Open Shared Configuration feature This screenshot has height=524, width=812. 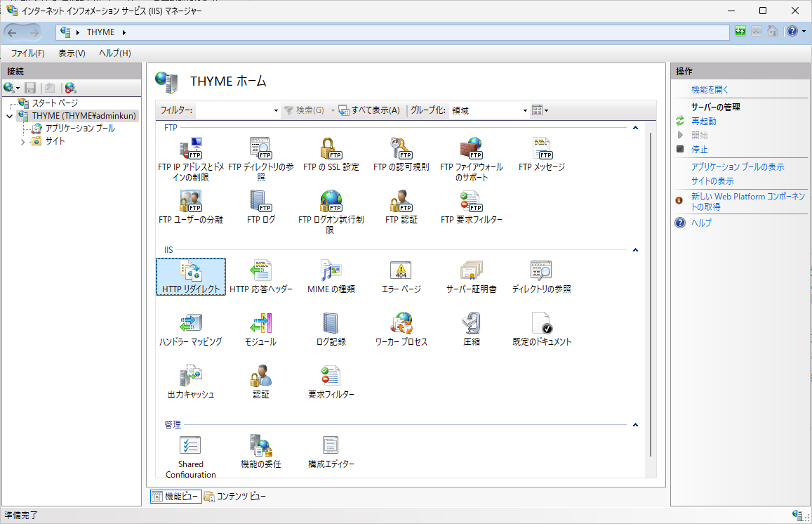(191, 457)
